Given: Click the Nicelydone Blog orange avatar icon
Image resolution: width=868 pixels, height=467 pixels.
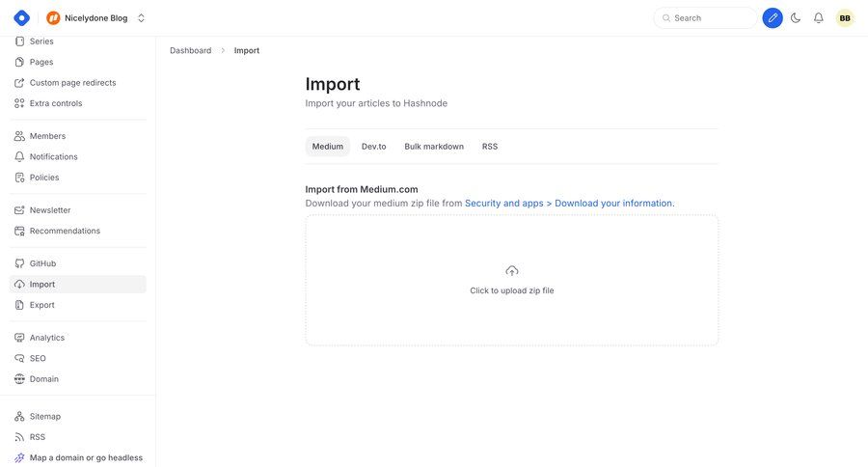Looking at the screenshot, I should 53,17.
